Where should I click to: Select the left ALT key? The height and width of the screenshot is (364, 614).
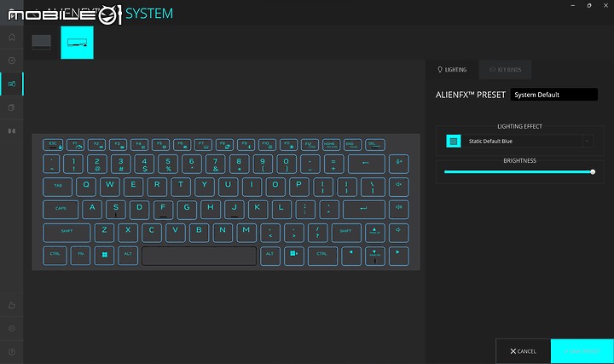coord(128,256)
